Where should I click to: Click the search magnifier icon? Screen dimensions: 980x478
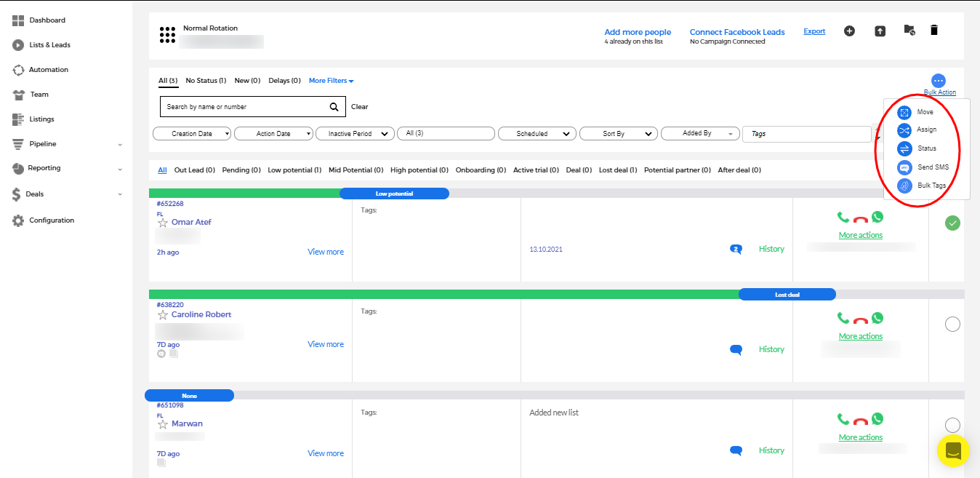pos(334,107)
